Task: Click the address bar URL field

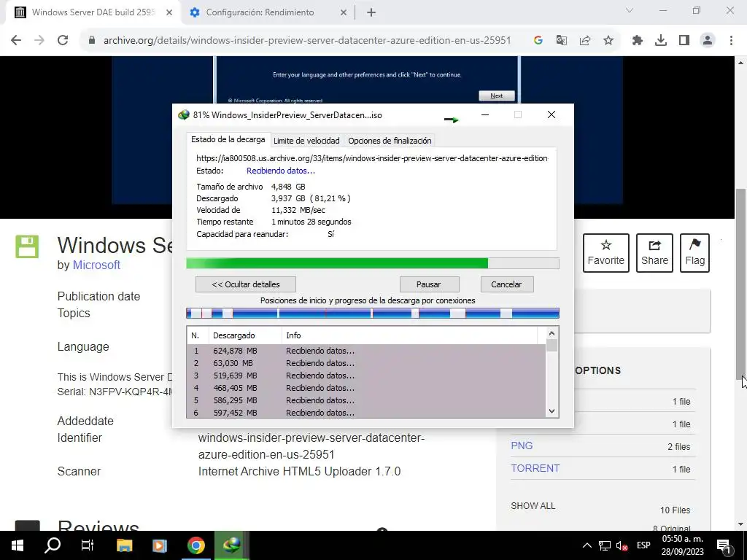Action: coord(307,41)
